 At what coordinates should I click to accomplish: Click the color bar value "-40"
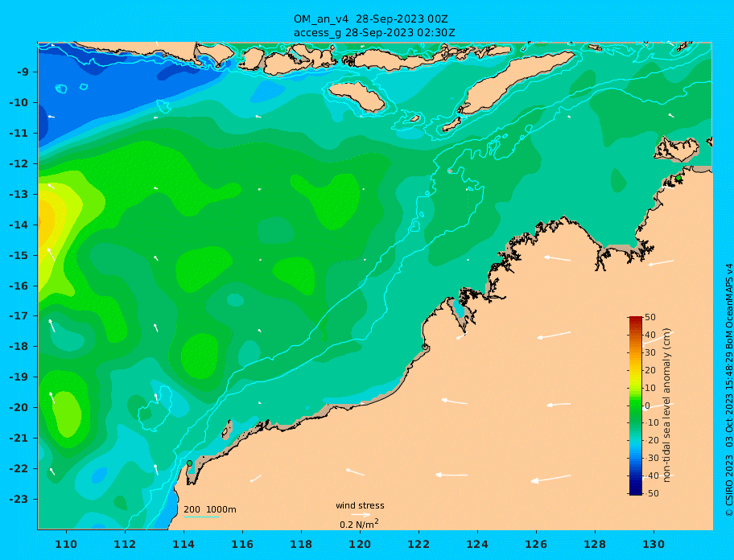[650, 476]
